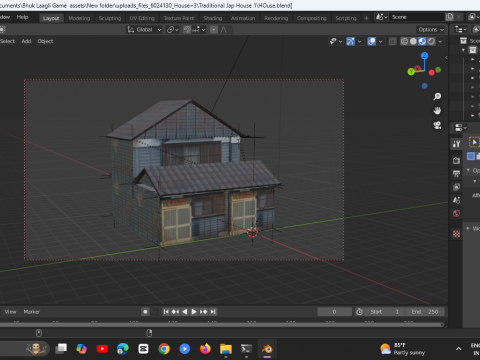Play animation in reverse

[185, 312]
